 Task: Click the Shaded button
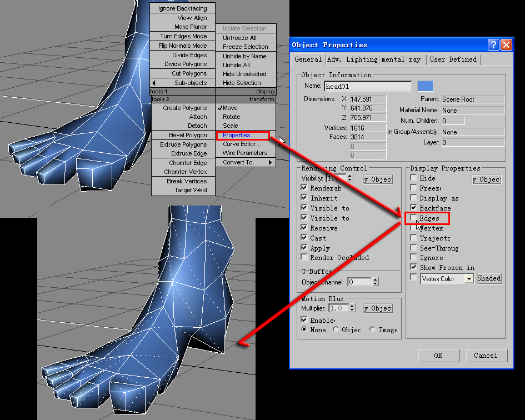point(489,278)
